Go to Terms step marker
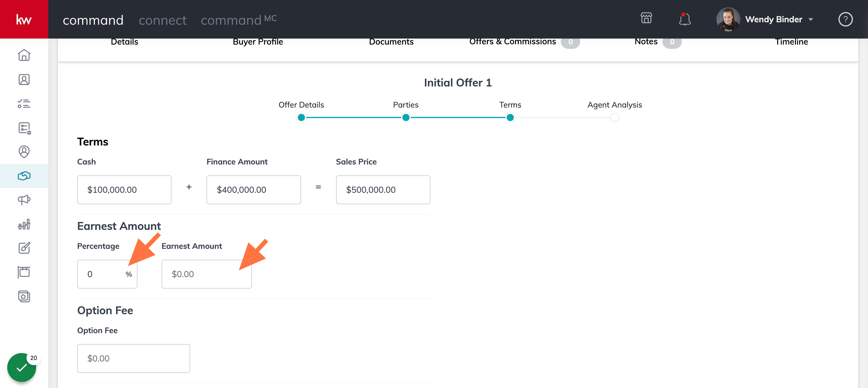Viewport: 868px width, 388px height. coord(510,117)
